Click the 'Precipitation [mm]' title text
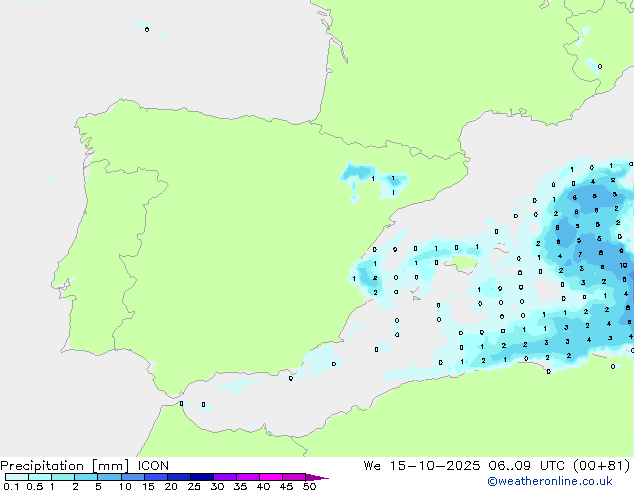This screenshot has width=634, height=490. click(65, 466)
